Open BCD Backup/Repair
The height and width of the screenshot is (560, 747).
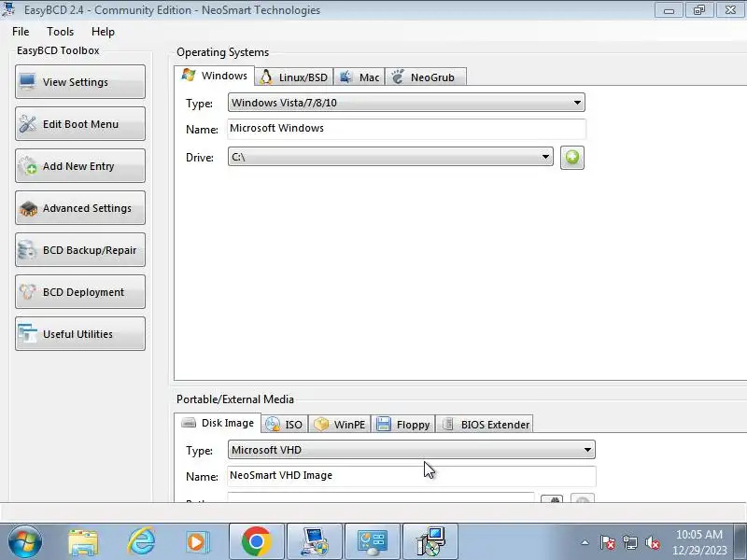click(x=80, y=249)
